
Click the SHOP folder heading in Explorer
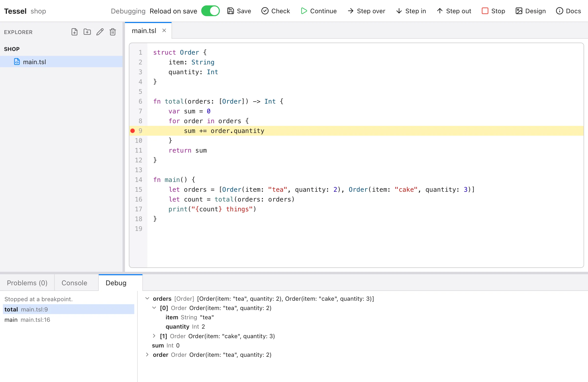(12, 49)
